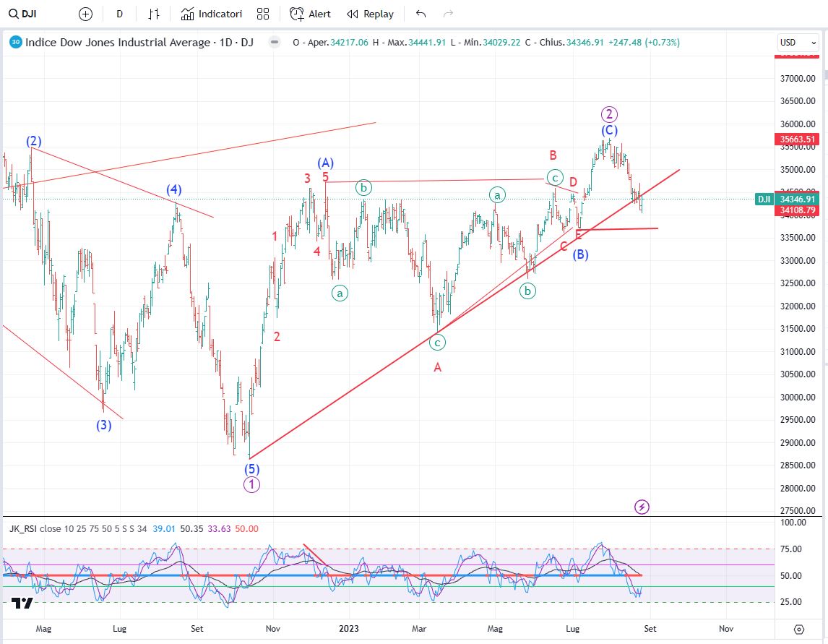Select the purple circled 1 wave label
This screenshot has height=644, width=828.
click(x=251, y=484)
